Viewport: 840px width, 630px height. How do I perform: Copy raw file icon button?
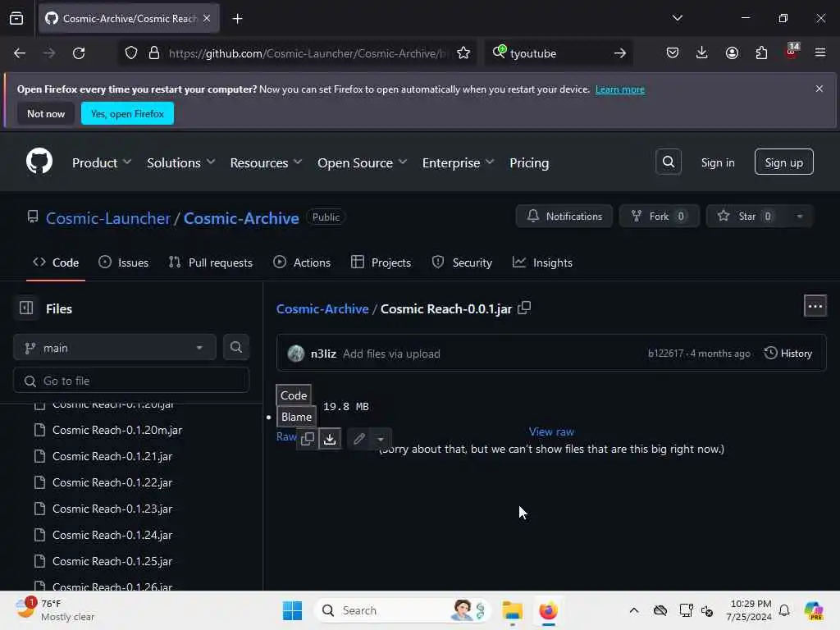[x=308, y=439]
